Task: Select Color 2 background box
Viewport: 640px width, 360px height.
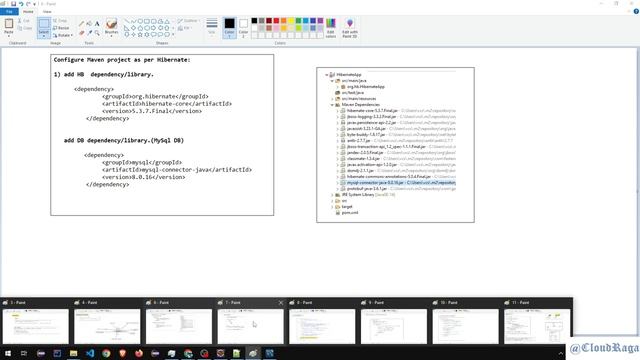Action: pos(243,28)
